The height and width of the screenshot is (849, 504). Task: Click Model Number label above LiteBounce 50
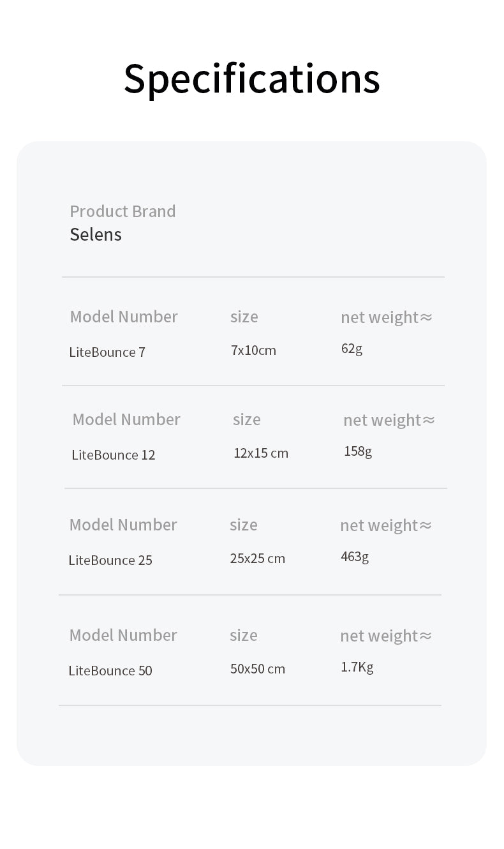point(123,635)
